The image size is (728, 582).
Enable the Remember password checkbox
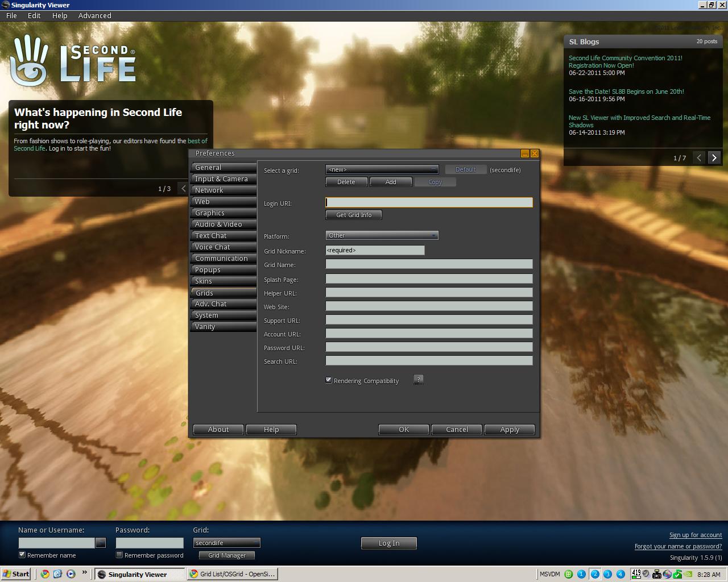(119, 555)
